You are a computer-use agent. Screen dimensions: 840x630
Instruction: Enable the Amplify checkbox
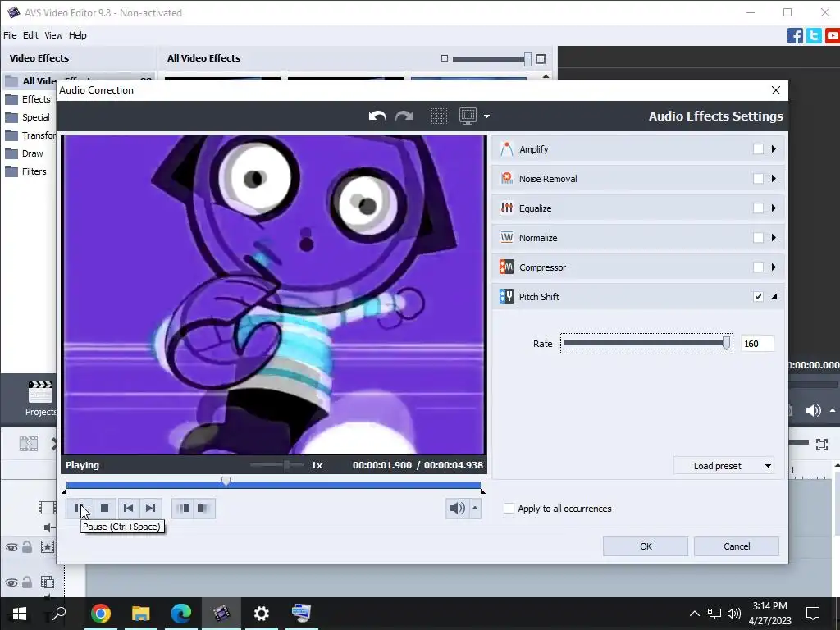click(758, 149)
